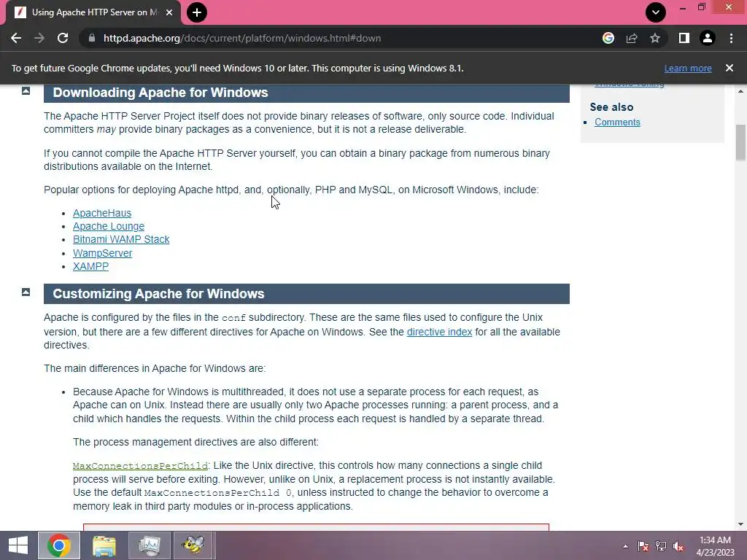Follow the directive index link
The image size is (747, 560).
tap(439, 332)
